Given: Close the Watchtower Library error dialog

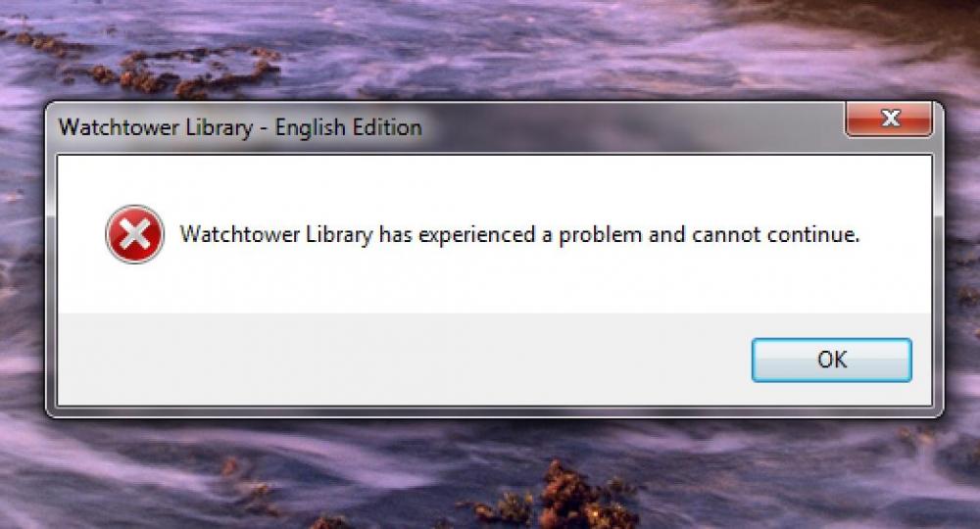Looking at the screenshot, I should coord(889,118).
